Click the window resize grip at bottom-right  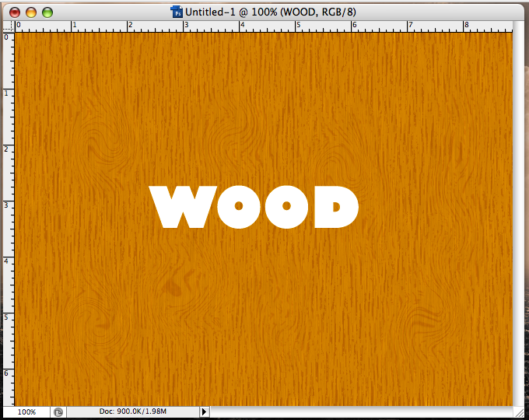coord(518,412)
